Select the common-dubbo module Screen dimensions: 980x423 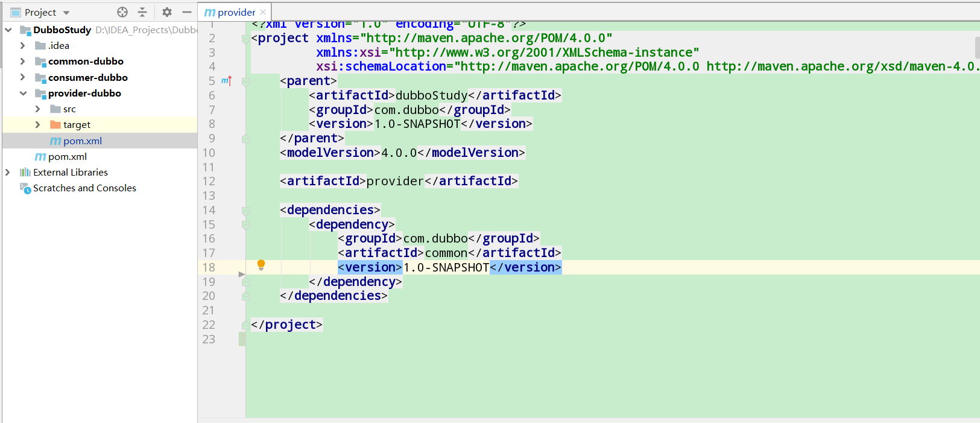[86, 61]
